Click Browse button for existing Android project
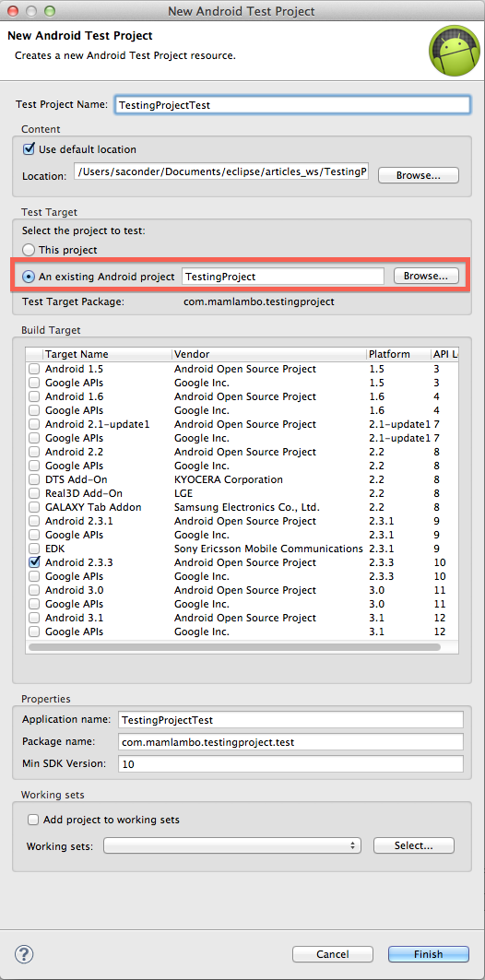This screenshot has height=980, width=485. (426, 276)
